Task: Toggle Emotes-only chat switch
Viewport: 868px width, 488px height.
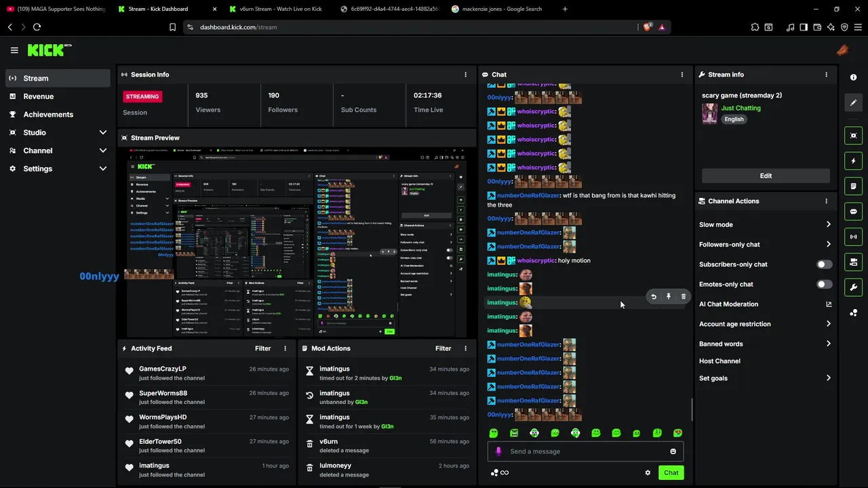Action: [824, 284]
